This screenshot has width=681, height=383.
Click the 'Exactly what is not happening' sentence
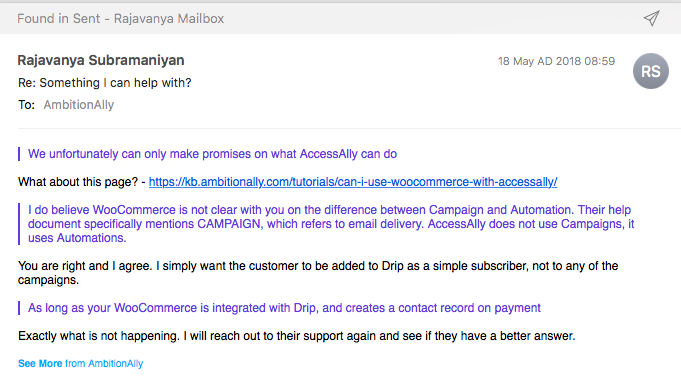(297, 336)
